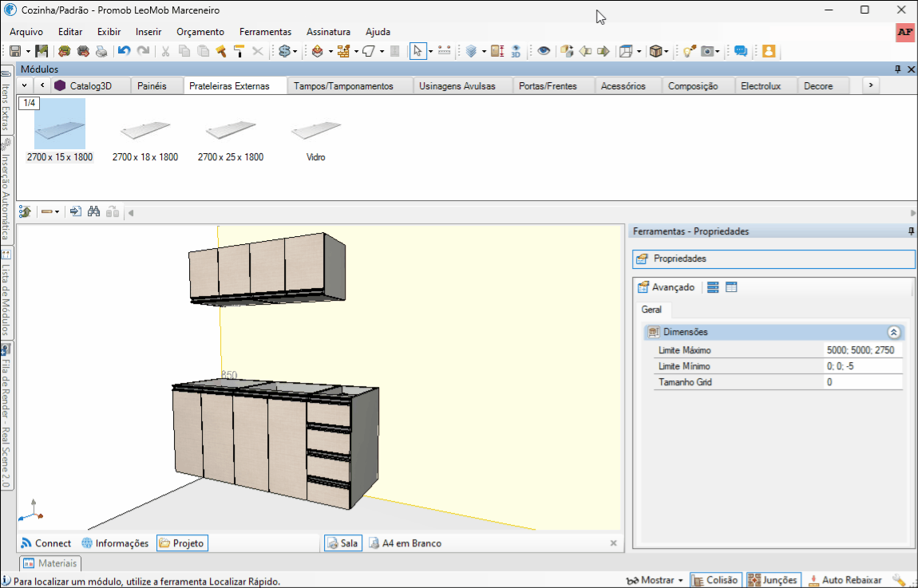Click the light bulb lighting icon

689,52
